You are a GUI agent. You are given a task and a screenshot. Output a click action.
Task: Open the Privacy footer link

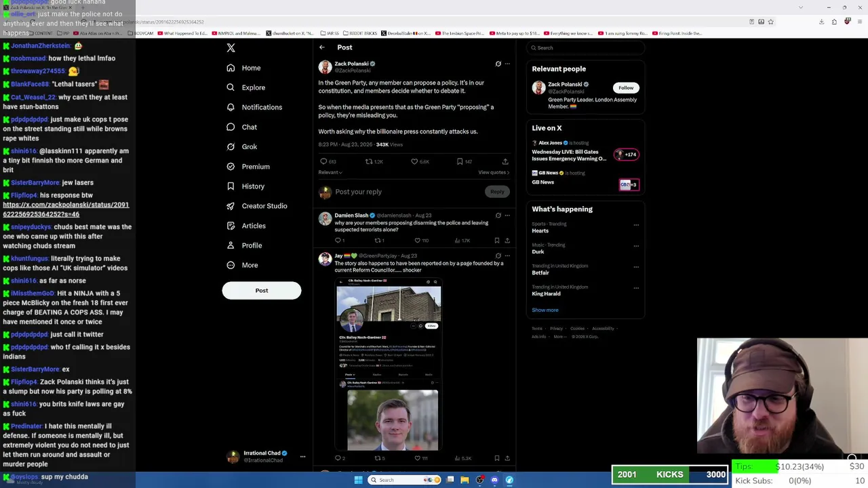tap(556, 329)
